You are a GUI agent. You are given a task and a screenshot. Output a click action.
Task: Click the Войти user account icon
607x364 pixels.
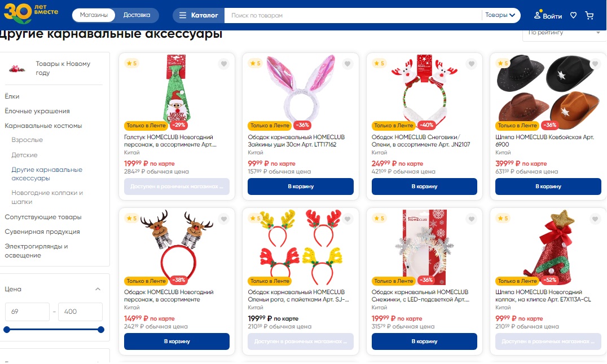pos(548,15)
